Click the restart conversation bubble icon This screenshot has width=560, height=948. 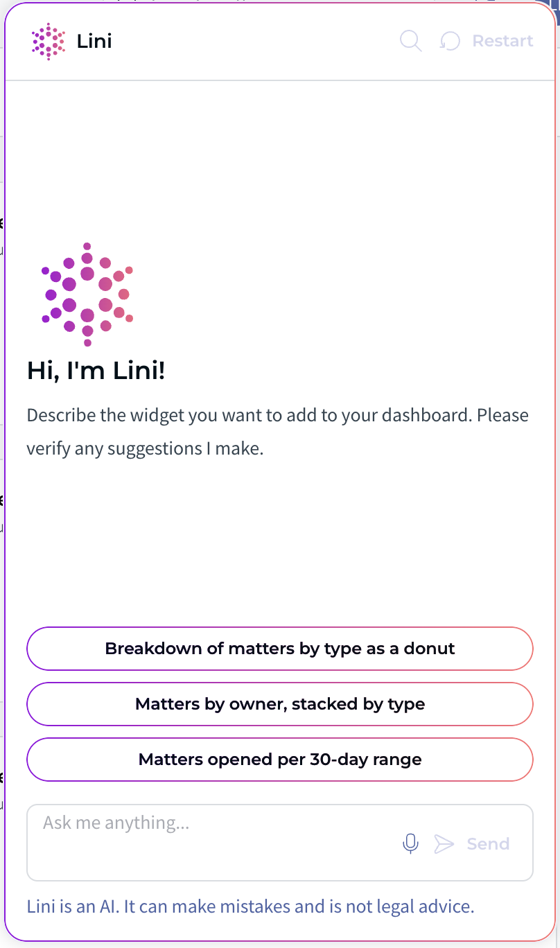point(450,42)
